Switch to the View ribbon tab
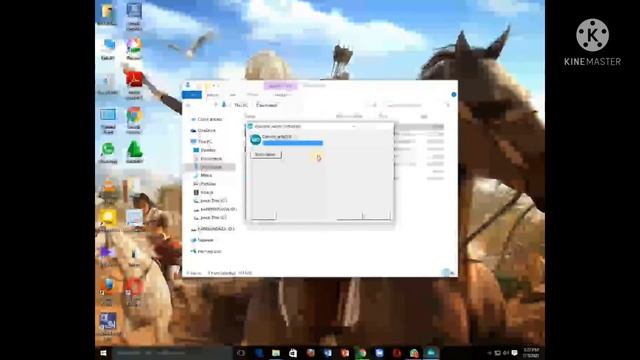Screen dimensions: 640x360 253,95
